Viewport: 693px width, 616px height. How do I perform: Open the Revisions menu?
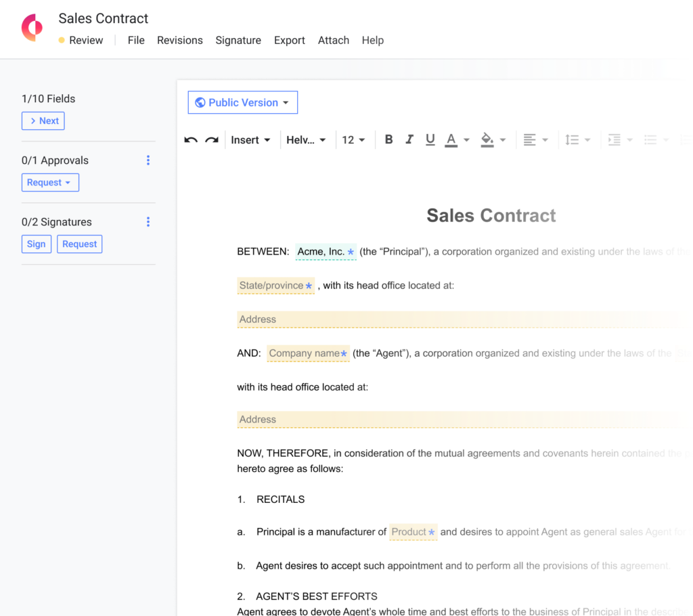click(179, 41)
